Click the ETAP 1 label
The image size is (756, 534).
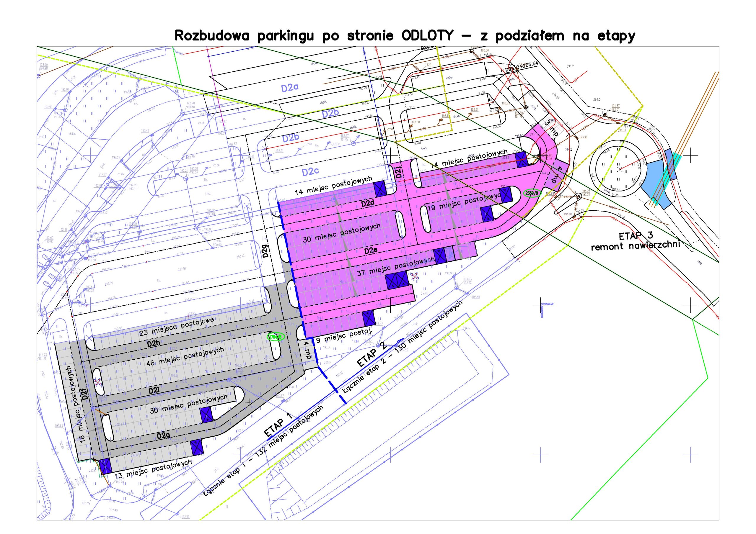(278, 425)
